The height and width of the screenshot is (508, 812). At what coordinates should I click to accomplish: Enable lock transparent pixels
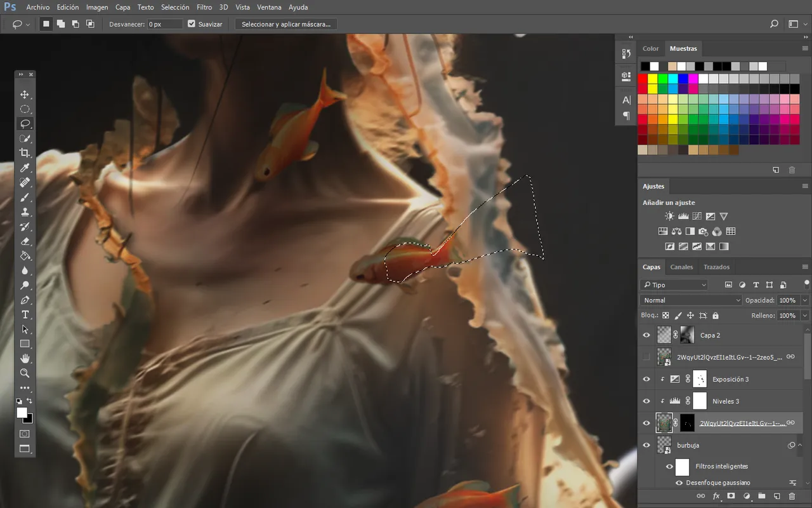pyautogui.click(x=665, y=316)
